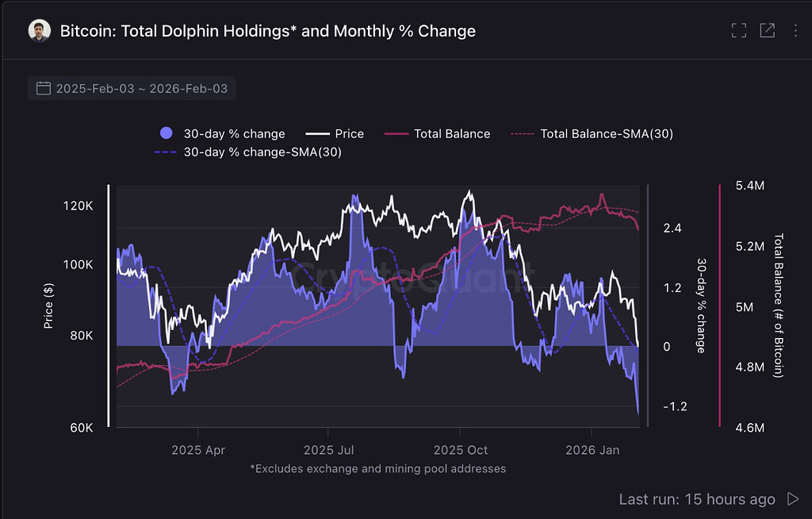Open chart in new window icon
Screen dimensions: 812x519
click(x=767, y=31)
